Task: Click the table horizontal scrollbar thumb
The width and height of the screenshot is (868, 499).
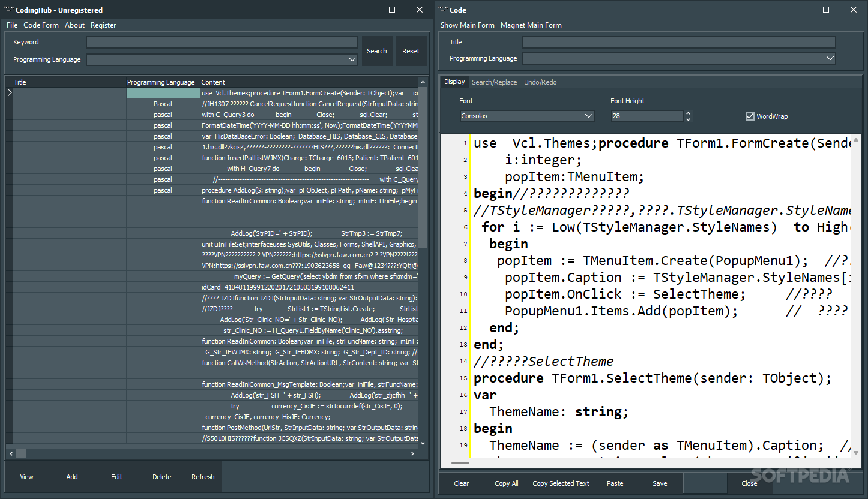Action: coord(21,453)
